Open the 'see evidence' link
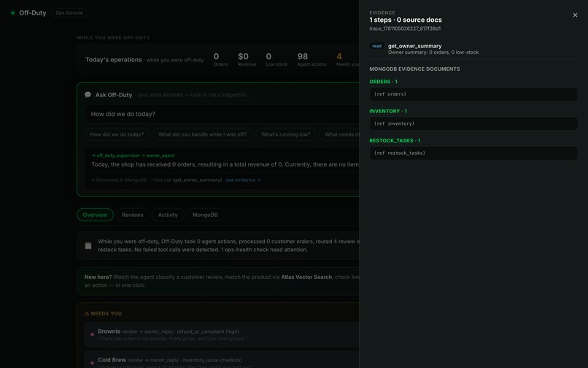This screenshot has width=588, height=368. point(243,180)
